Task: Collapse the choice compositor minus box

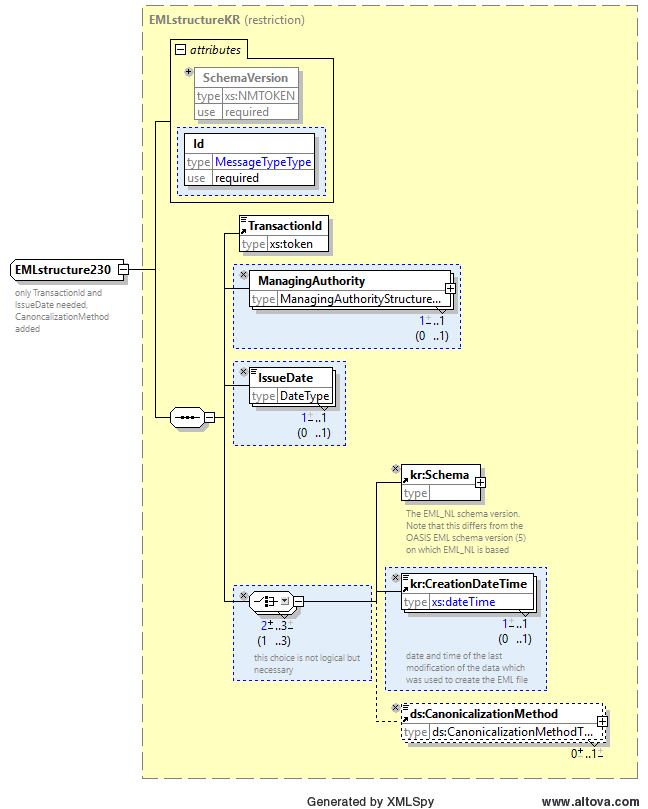Action: pos(298,601)
